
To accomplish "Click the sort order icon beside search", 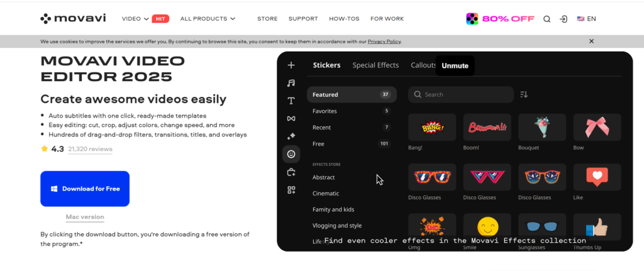I will pos(524,94).
